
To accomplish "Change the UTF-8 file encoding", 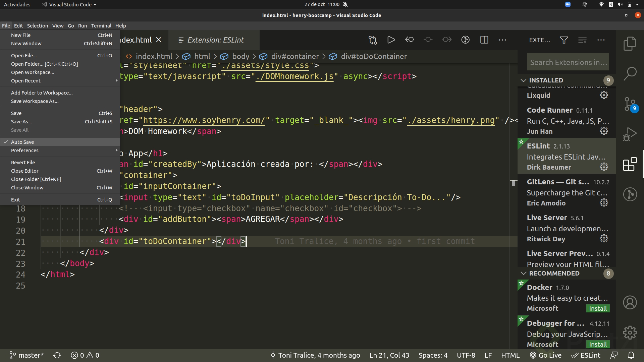I will [x=466, y=355].
